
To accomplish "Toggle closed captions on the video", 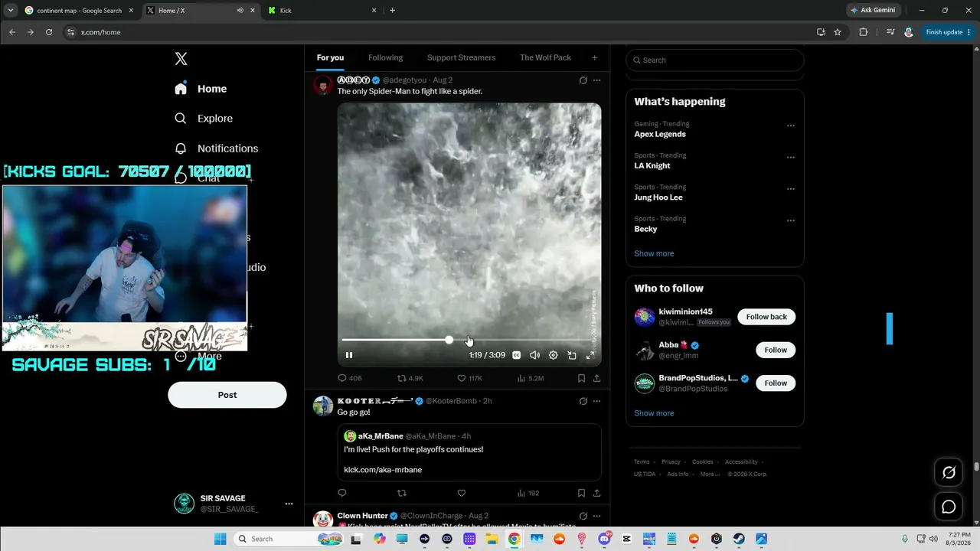I will (517, 355).
